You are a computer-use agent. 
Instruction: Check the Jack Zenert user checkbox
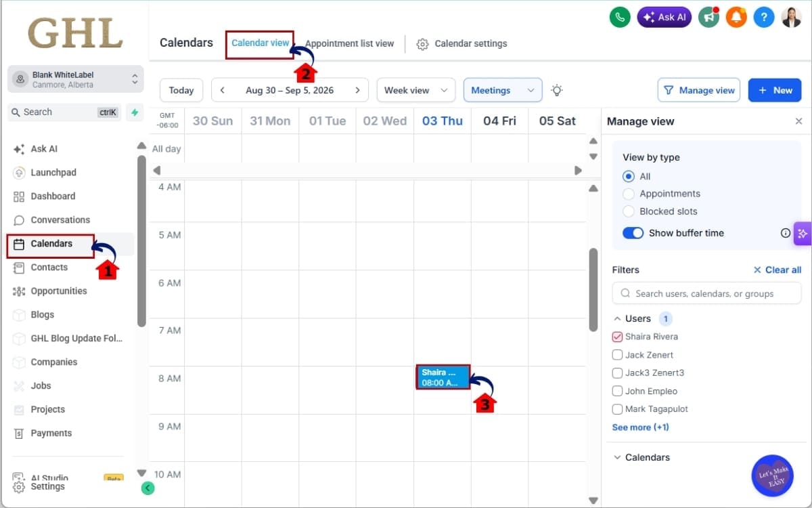tap(617, 355)
